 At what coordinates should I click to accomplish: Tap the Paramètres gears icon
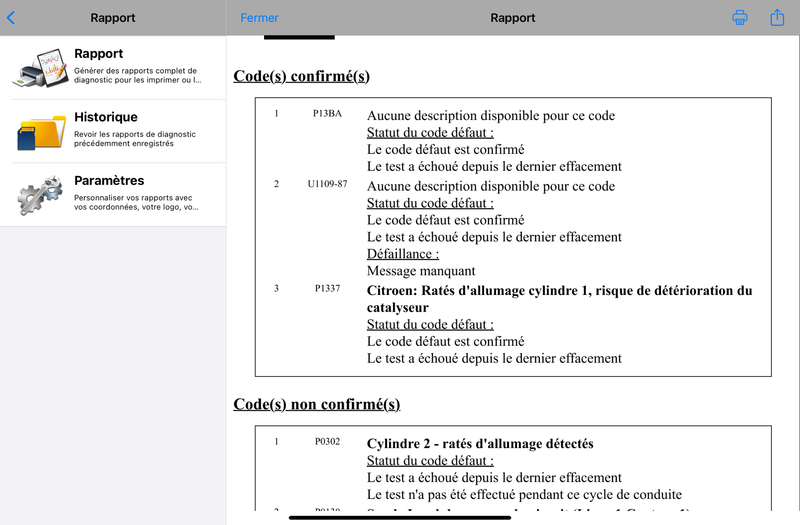[40, 195]
